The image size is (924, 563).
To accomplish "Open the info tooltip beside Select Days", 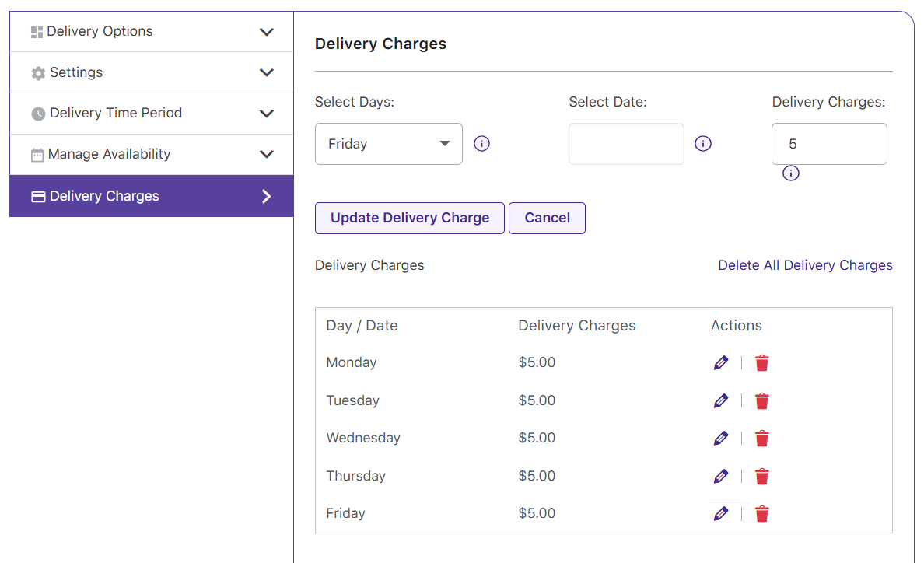I will [x=481, y=143].
